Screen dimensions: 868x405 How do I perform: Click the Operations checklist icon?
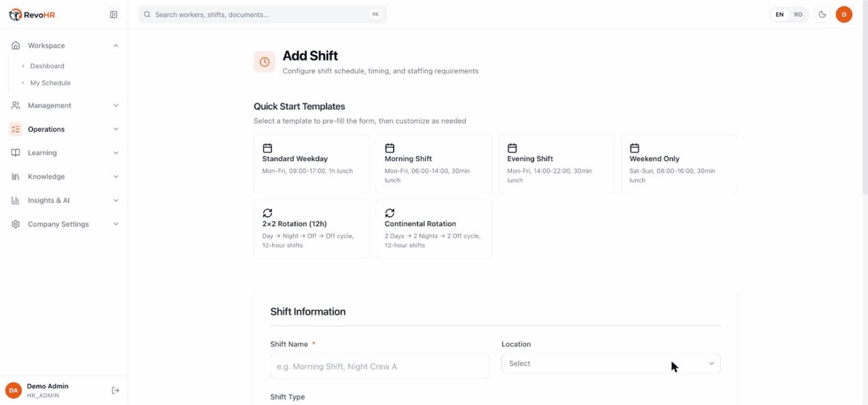pyautogui.click(x=15, y=129)
